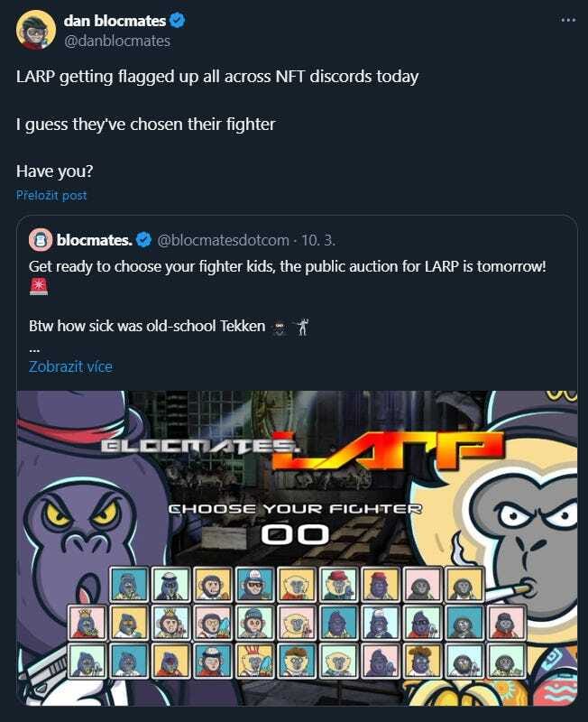Click dan blocmates verified badge
This screenshot has width=588, height=722.
pyautogui.click(x=177, y=20)
